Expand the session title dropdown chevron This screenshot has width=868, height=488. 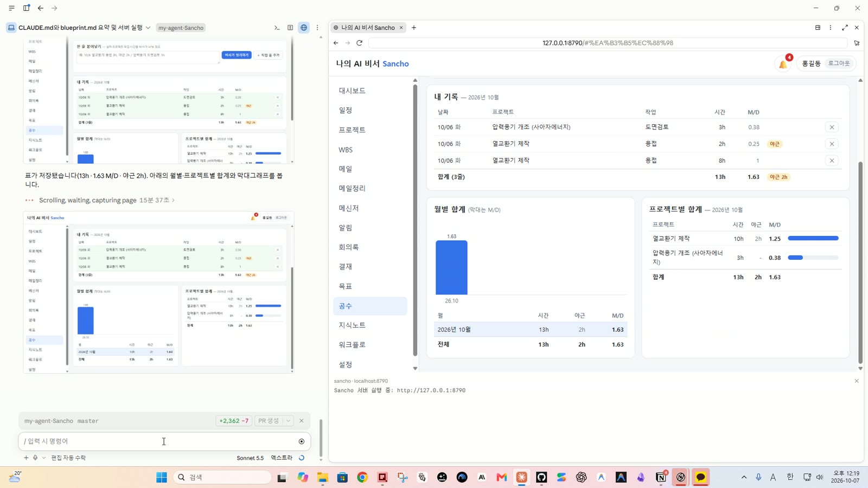click(x=148, y=28)
